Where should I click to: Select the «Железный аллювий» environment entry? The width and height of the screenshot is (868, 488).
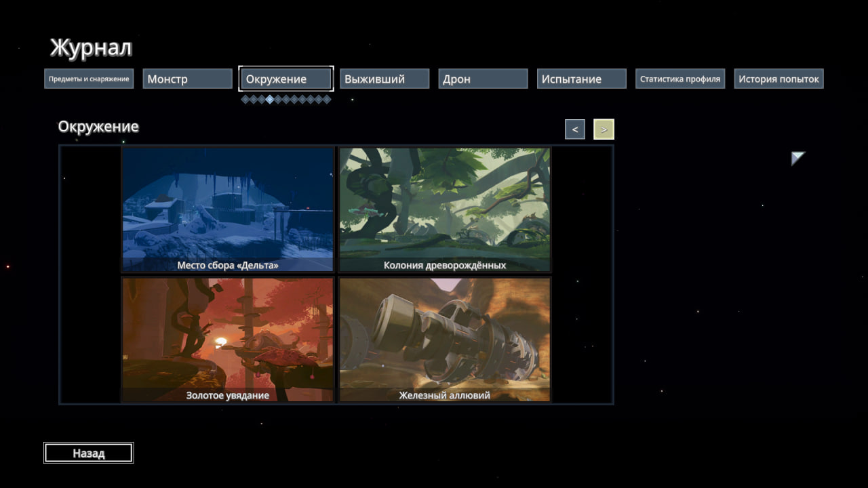[x=445, y=340]
